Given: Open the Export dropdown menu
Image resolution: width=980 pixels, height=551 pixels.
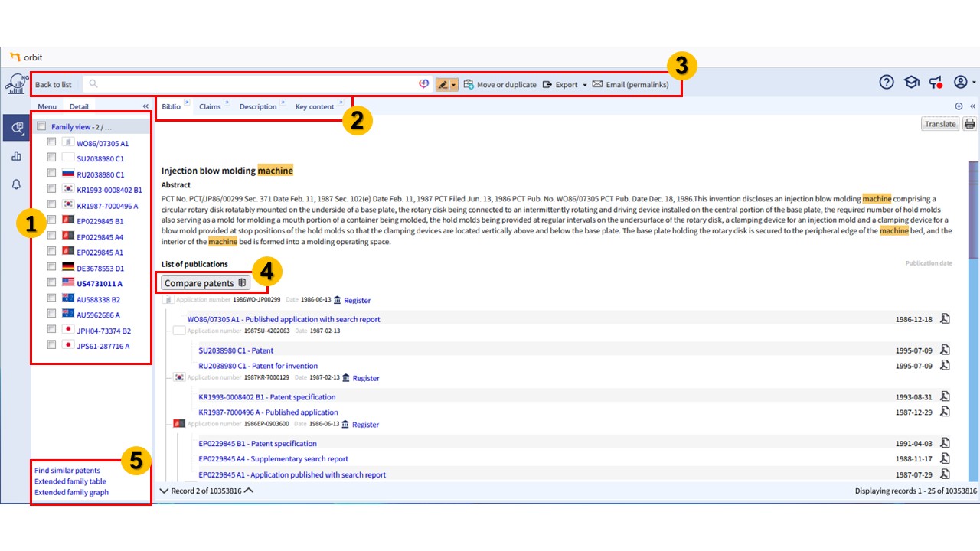Looking at the screenshot, I should point(566,84).
